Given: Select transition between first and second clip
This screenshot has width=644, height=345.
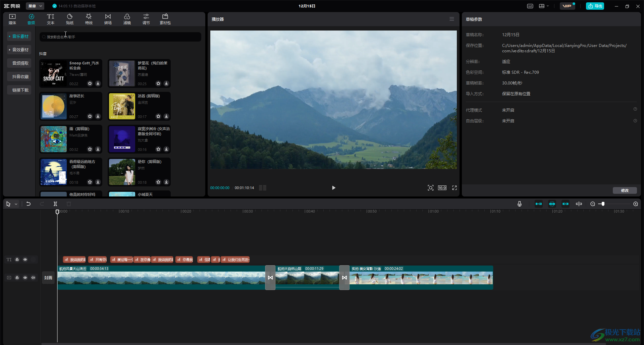Looking at the screenshot, I should pyautogui.click(x=270, y=278).
